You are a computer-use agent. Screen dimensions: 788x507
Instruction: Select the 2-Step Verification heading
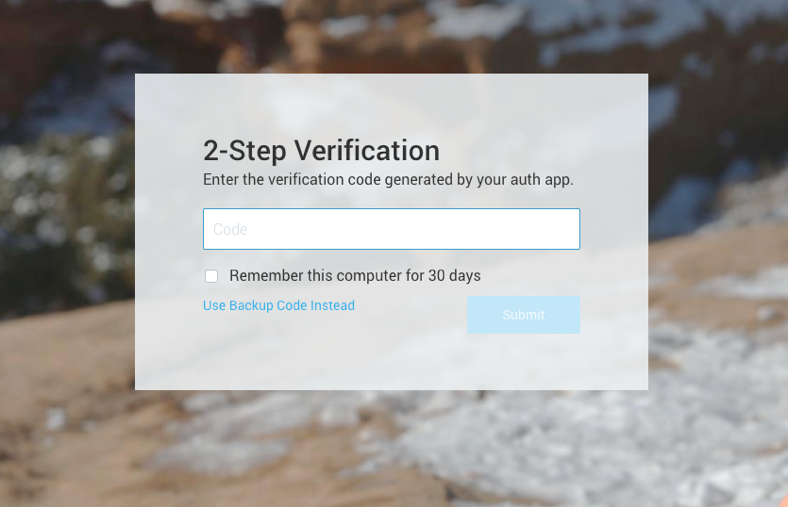click(x=322, y=150)
